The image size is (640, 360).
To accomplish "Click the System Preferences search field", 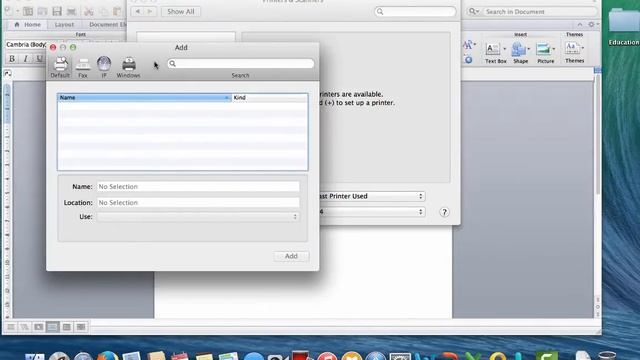I will 415,11.
